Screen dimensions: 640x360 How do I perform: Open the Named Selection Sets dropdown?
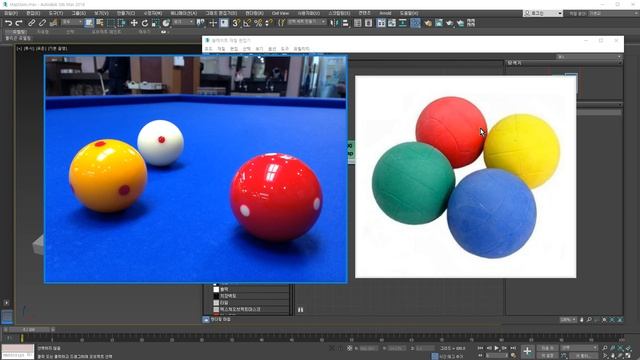tap(307, 22)
